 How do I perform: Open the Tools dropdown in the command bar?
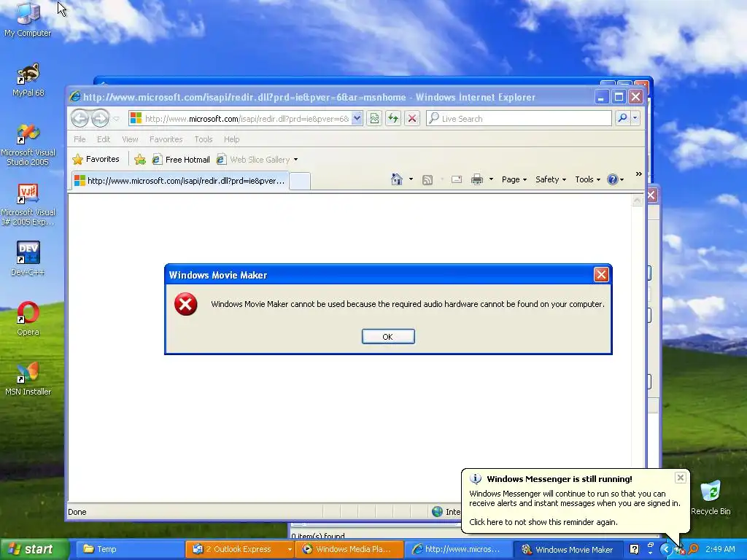pyautogui.click(x=587, y=179)
